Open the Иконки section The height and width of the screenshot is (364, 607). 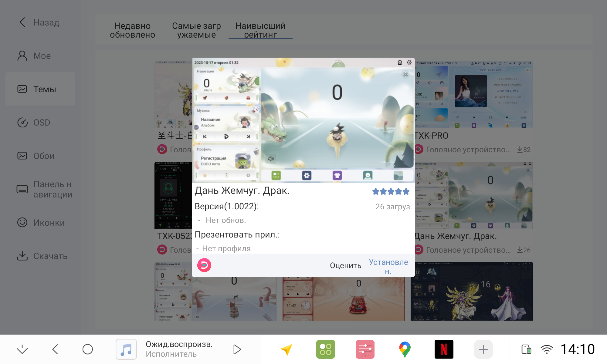coord(40,223)
